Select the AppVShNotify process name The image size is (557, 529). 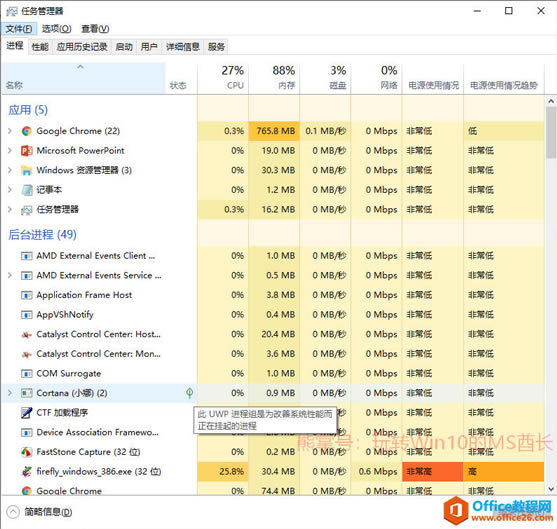click(x=65, y=315)
